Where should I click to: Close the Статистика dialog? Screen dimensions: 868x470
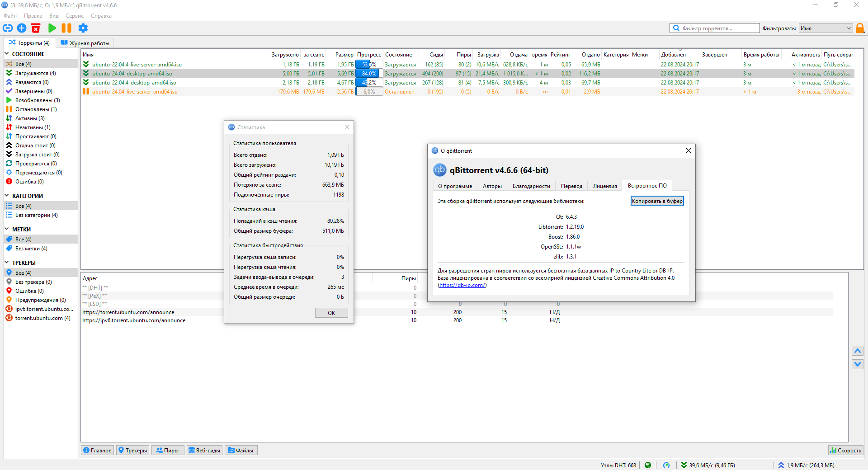(x=347, y=127)
